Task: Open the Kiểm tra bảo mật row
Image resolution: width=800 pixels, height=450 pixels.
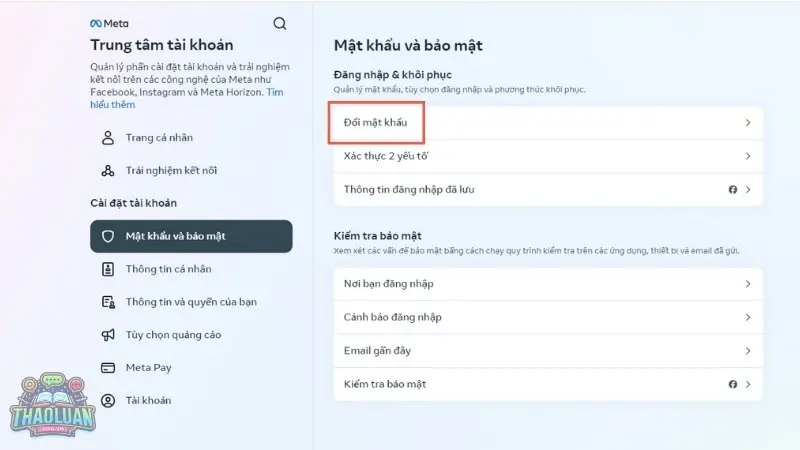Action: (x=384, y=384)
